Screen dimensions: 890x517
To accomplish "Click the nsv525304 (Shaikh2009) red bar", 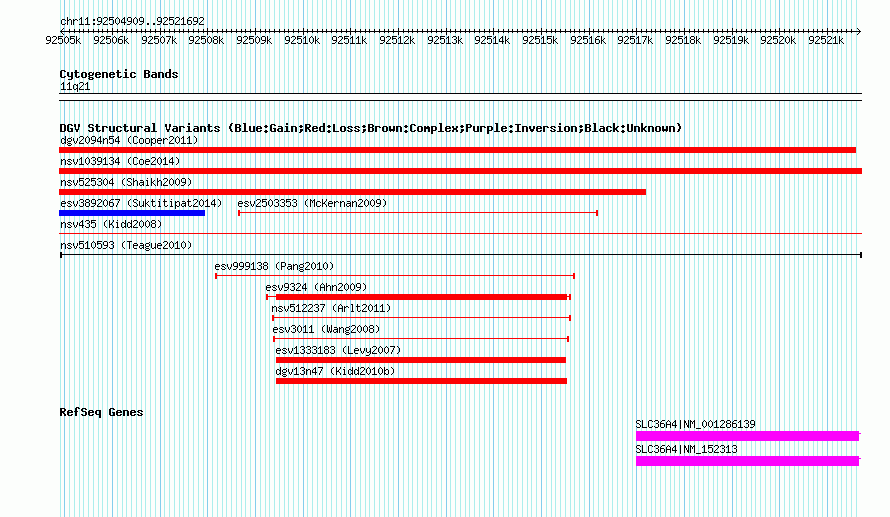I will pos(352,192).
